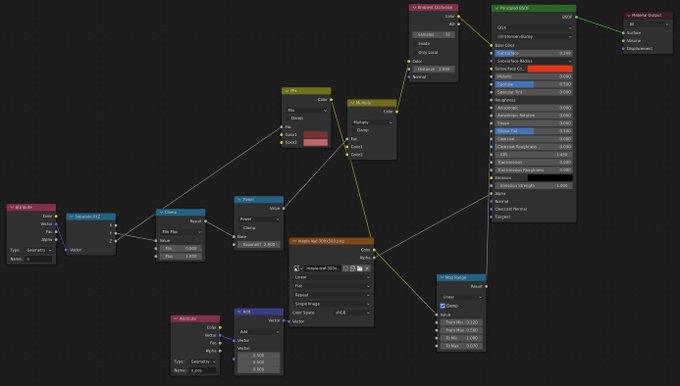Click the Alpha input socket on Principled BSDF
680x386 pixels.
tap(491, 193)
